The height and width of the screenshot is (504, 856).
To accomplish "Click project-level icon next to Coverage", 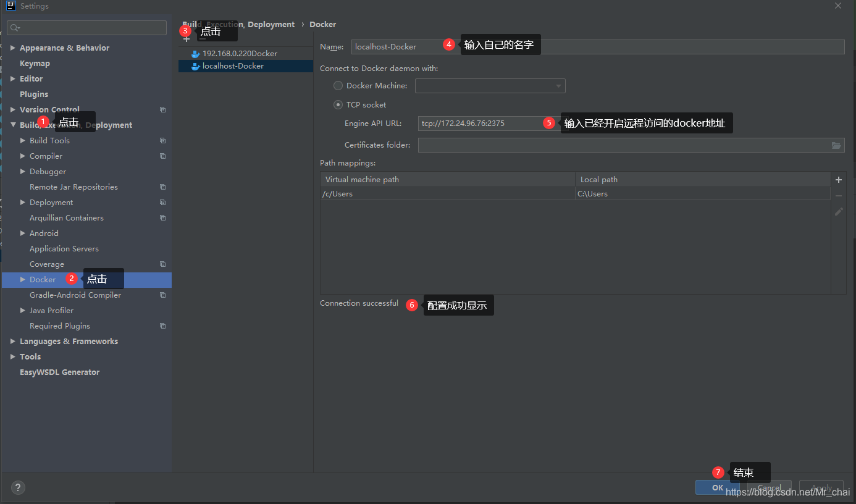I will [x=163, y=264].
